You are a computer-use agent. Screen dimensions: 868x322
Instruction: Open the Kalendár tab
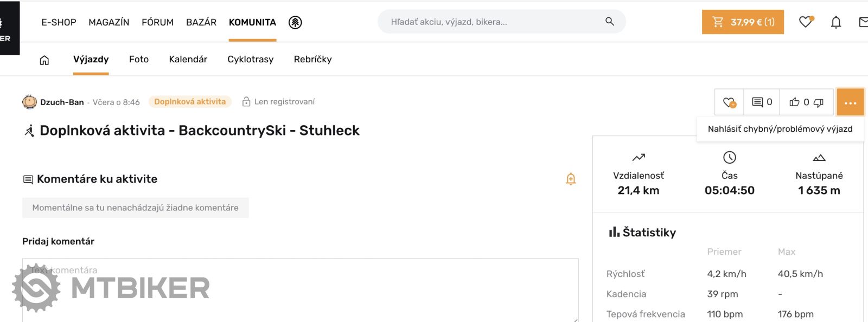click(188, 59)
